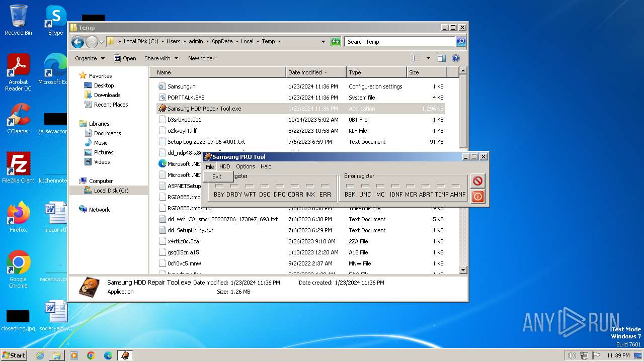Select Samsung.ini file
Viewport: 644px width, 362px height.
(182, 86)
